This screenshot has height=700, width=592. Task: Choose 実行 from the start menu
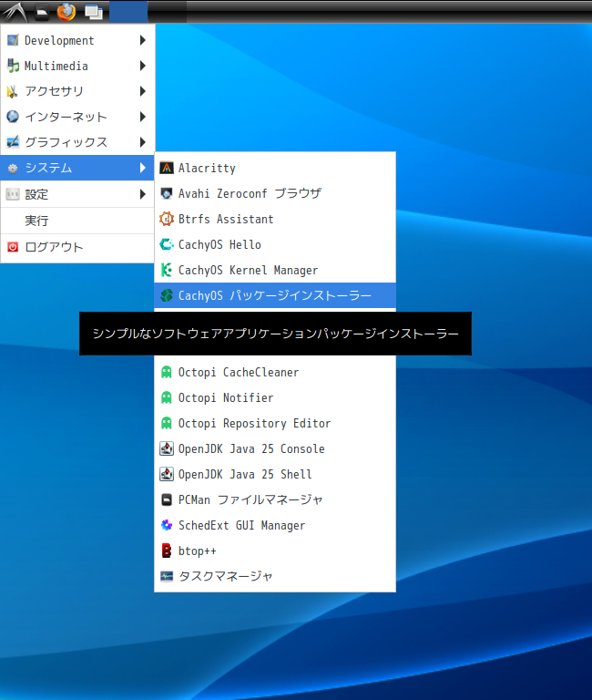pyautogui.click(x=77, y=221)
